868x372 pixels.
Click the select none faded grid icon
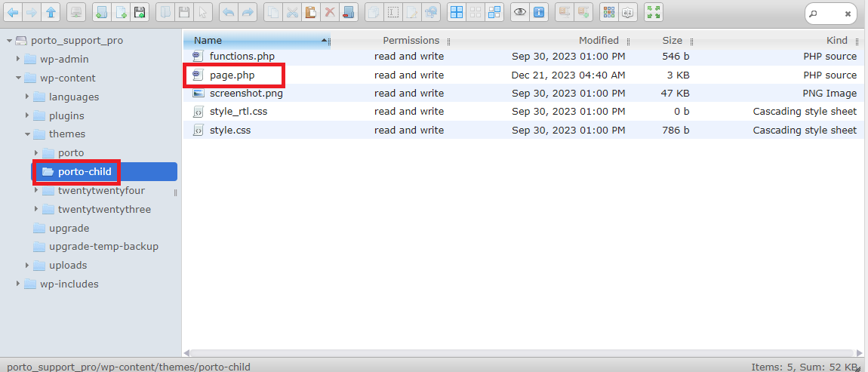[x=475, y=12]
